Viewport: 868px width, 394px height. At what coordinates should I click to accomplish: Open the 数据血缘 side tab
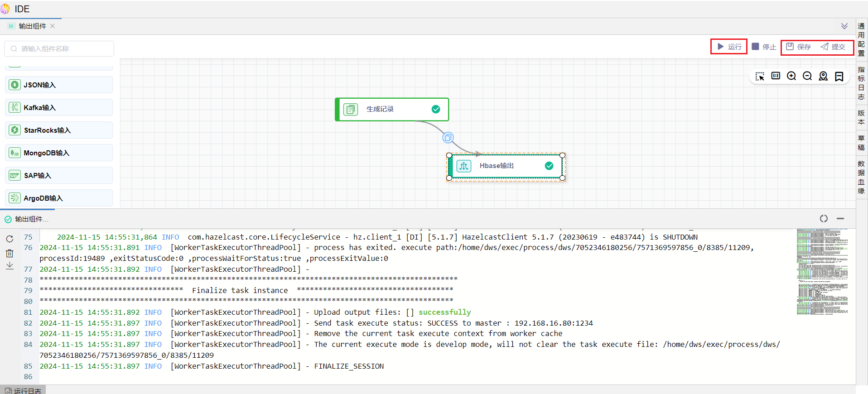[861, 177]
